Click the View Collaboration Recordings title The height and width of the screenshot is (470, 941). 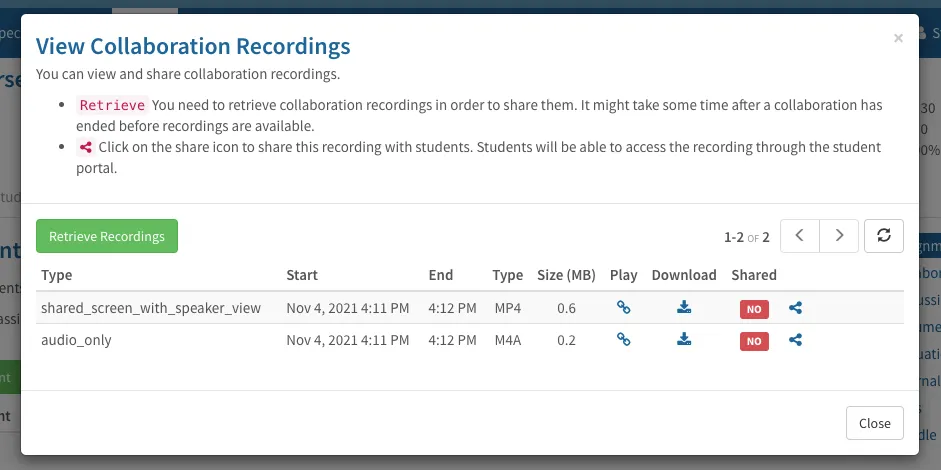[193, 46]
